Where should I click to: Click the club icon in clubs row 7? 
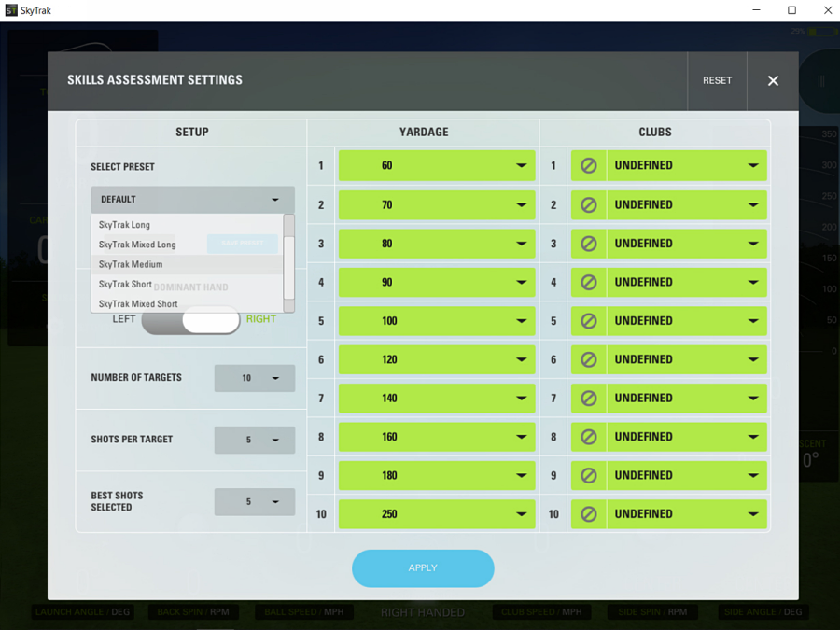coord(588,398)
